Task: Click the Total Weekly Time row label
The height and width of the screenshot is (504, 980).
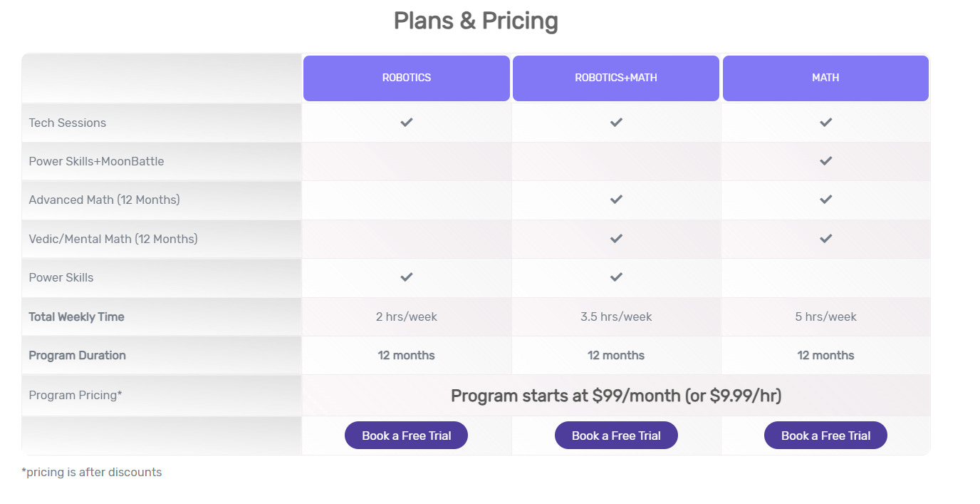Action: click(x=76, y=317)
